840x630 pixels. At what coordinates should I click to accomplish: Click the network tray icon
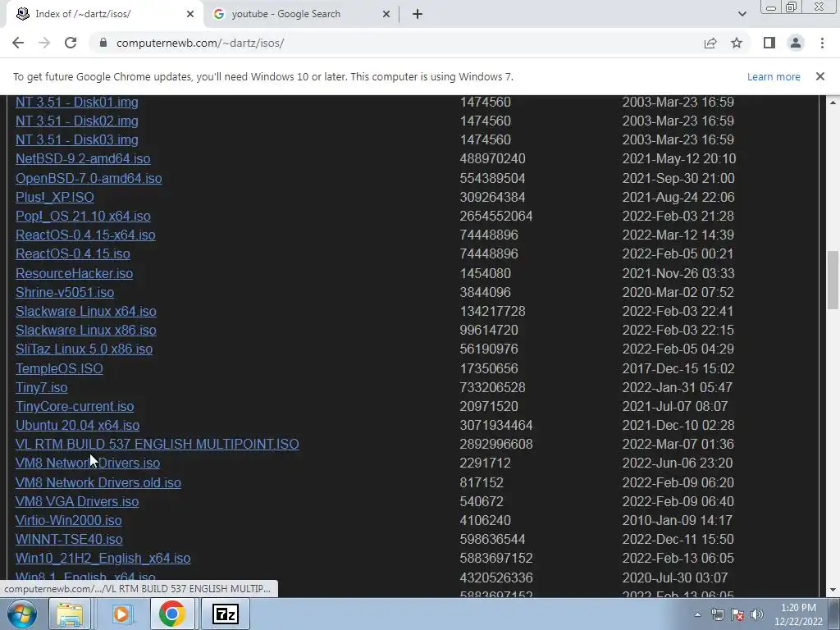tap(717, 614)
